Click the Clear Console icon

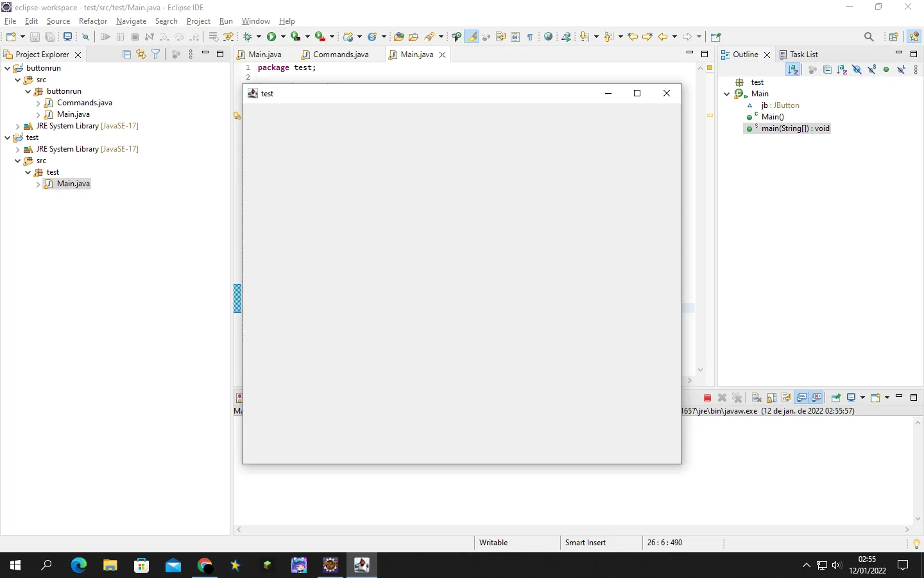point(757,398)
